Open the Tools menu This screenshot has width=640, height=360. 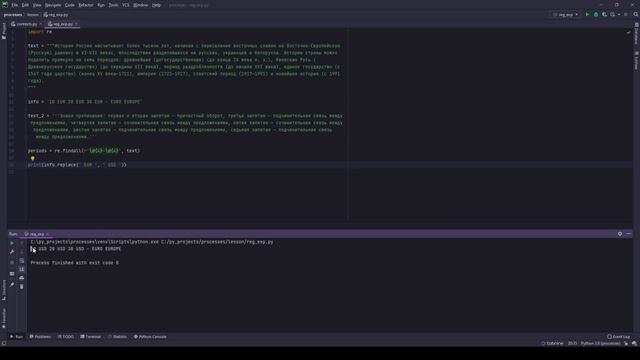coord(113,5)
